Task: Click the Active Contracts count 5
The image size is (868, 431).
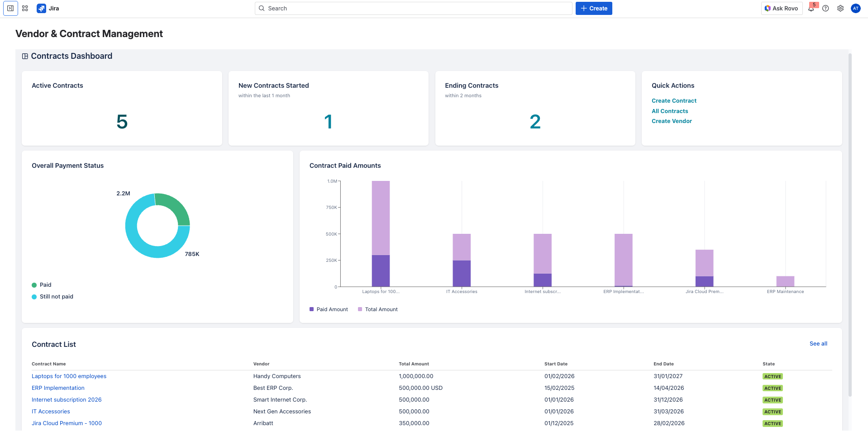Action: pos(122,122)
